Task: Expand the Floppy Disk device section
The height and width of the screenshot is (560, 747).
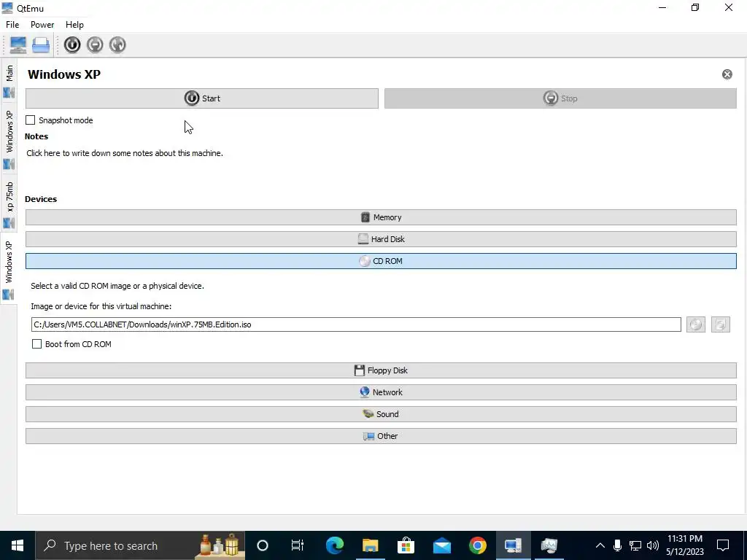Action: (x=381, y=370)
